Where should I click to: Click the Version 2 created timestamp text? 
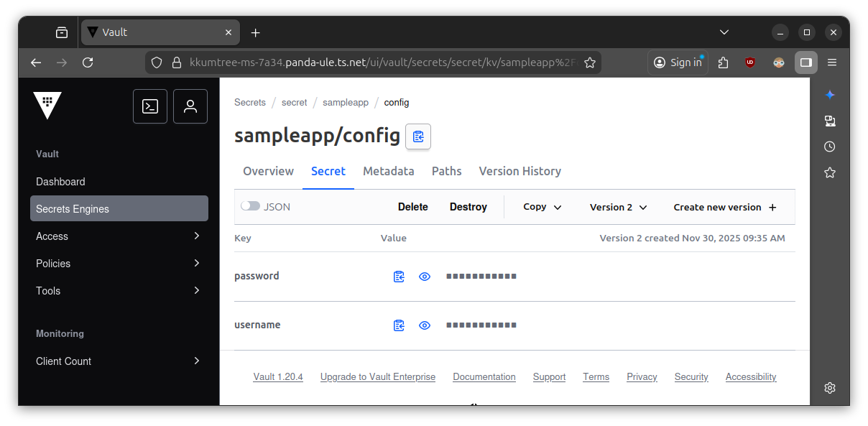click(693, 238)
